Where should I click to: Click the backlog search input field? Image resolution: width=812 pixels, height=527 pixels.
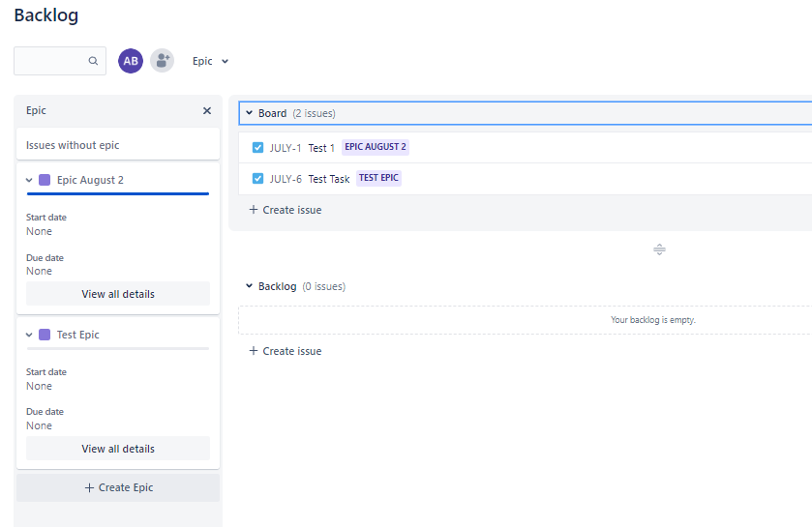[60, 61]
